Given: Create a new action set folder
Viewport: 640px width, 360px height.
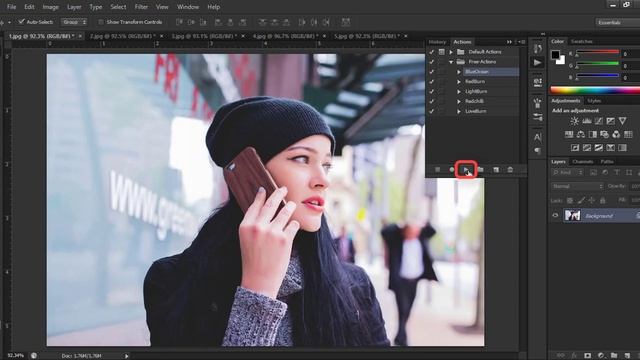Looking at the screenshot, I should [x=480, y=169].
